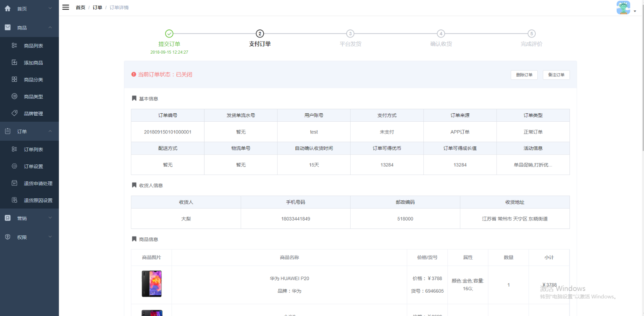Click the 订单设置 gear icon
The height and width of the screenshot is (316, 644).
click(14, 166)
